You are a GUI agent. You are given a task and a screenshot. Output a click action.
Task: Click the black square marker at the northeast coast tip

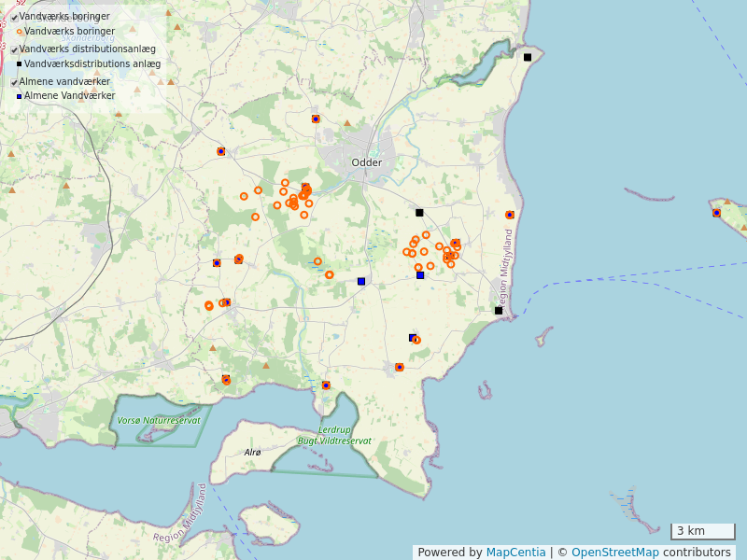point(528,58)
